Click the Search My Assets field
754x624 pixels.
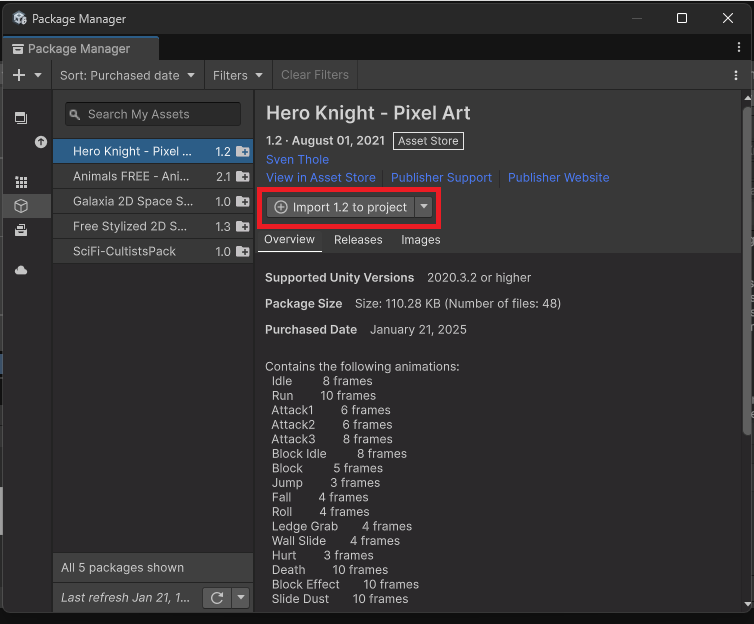pyautogui.click(x=153, y=114)
